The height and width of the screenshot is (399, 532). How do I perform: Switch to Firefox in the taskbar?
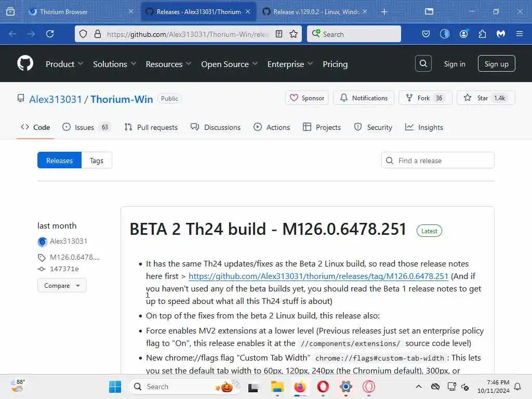tap(300, 387)
